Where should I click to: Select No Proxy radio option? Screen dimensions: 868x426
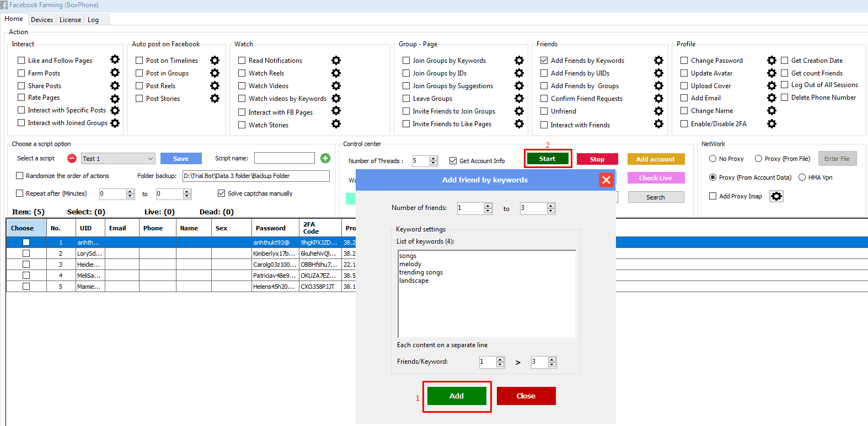pos(712,159)
